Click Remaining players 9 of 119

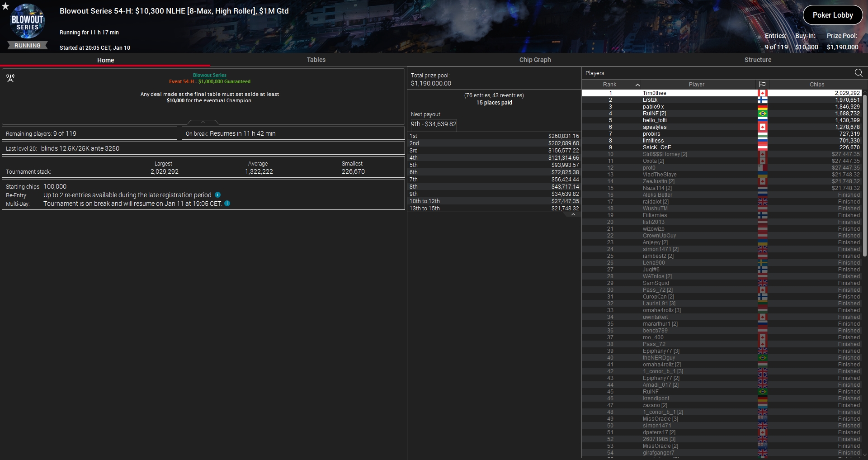point(90,133)
